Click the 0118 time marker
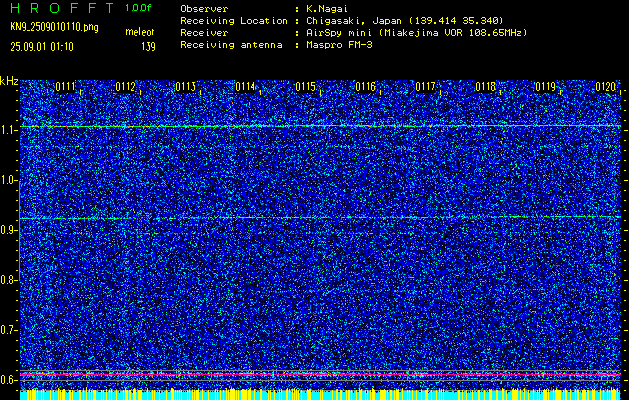629x400 pixels. [x=485, y=87]
